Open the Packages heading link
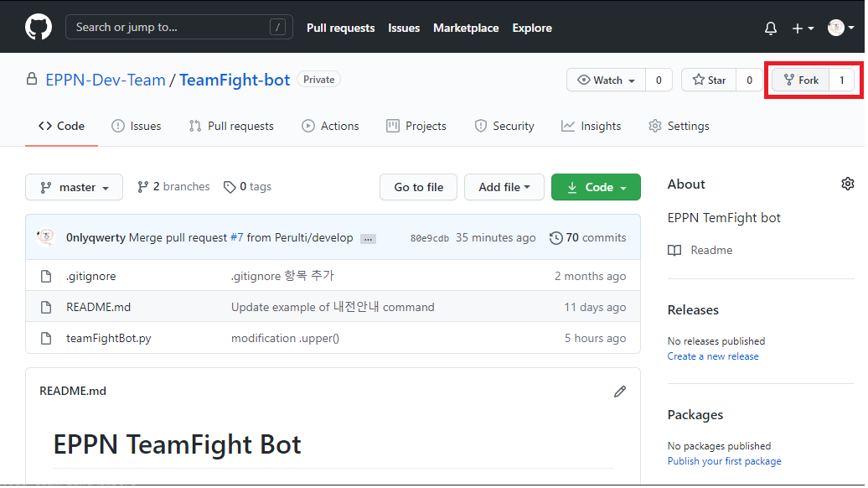Viewport: 868px width, 488px height. pos(695,415)
